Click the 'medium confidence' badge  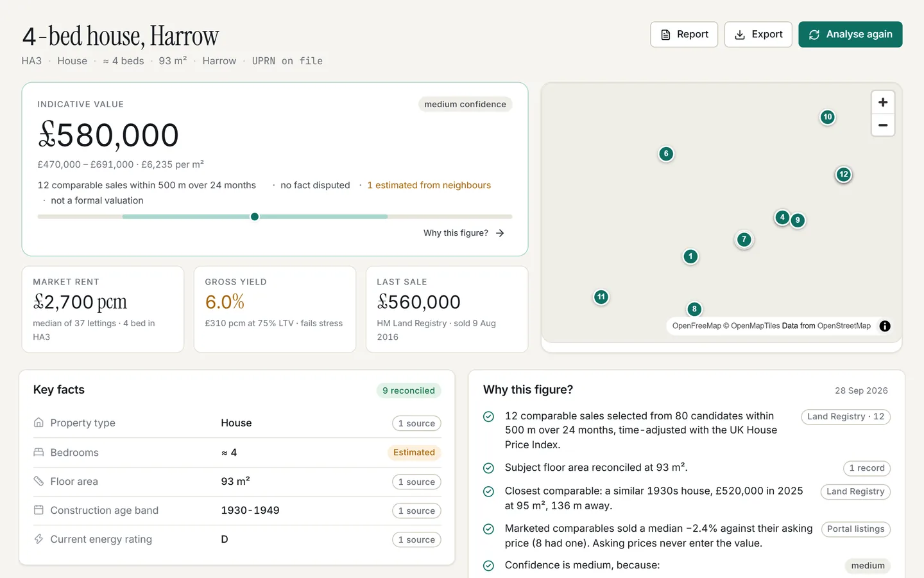coord(465,104)
